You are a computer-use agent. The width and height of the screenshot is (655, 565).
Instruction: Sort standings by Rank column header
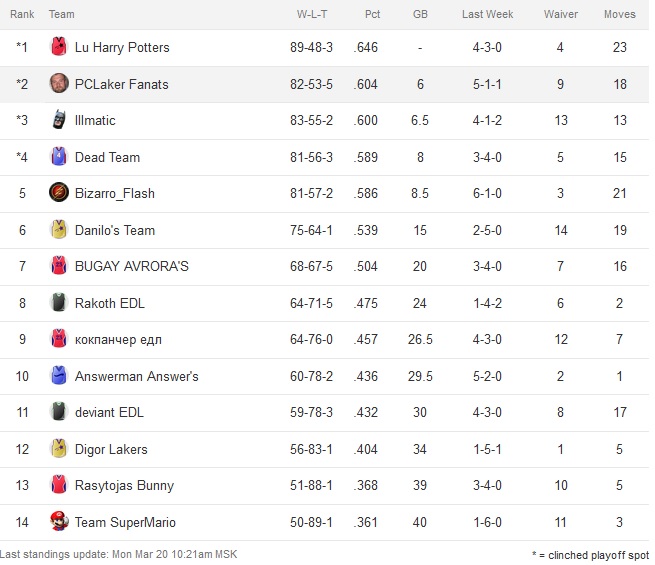click(22, 14)
